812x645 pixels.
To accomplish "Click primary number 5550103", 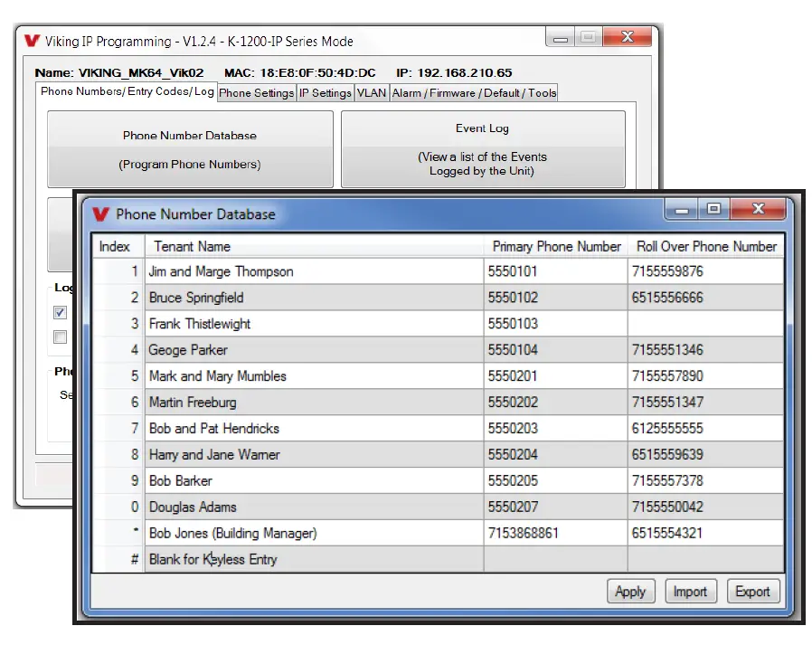I will 556,324.
